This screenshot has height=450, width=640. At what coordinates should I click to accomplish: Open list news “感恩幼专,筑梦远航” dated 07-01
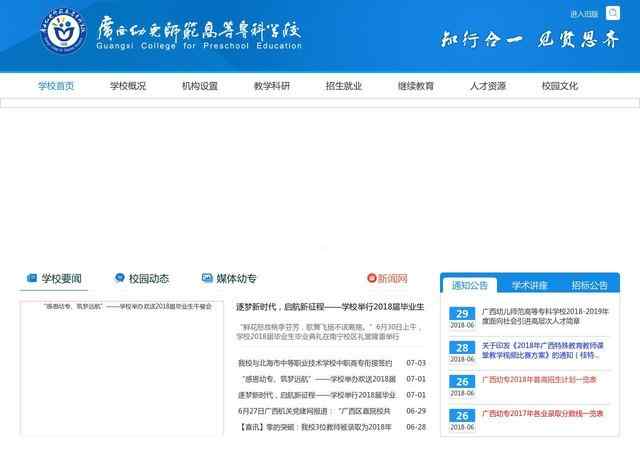318,379
